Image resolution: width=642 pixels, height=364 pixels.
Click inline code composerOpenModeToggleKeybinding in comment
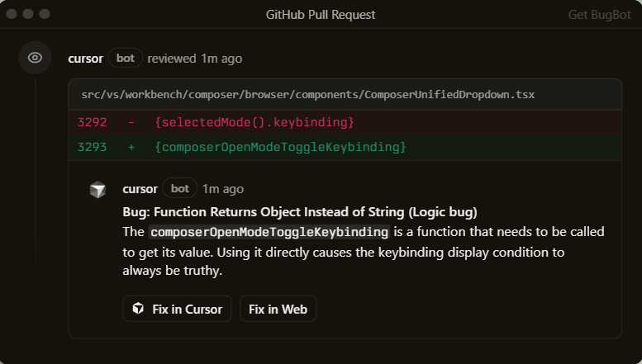[x=269, y=232]
